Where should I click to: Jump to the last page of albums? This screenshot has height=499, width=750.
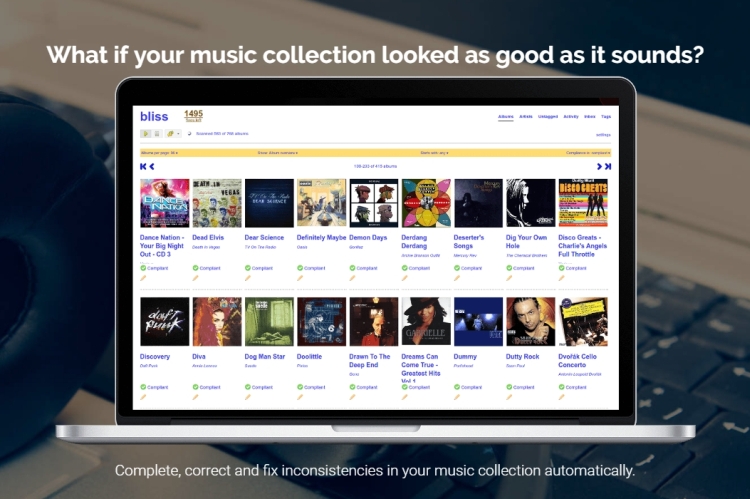click(x=608, y=166)
